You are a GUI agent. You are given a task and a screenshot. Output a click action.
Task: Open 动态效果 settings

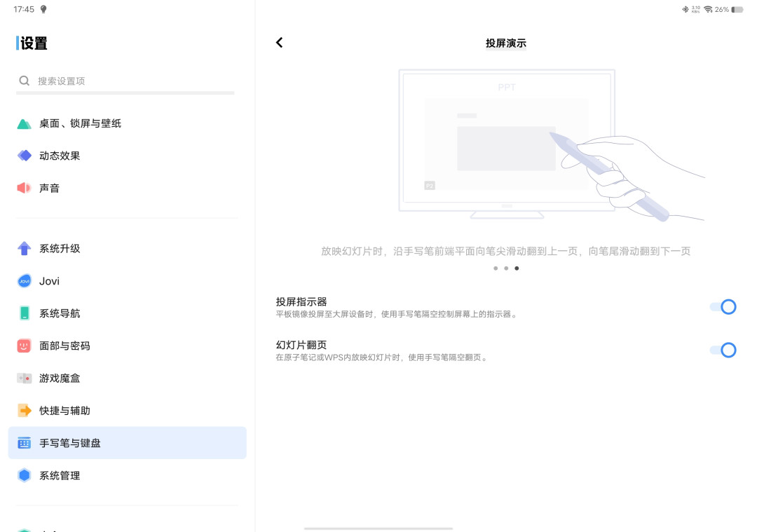click(x=128, y=156)
